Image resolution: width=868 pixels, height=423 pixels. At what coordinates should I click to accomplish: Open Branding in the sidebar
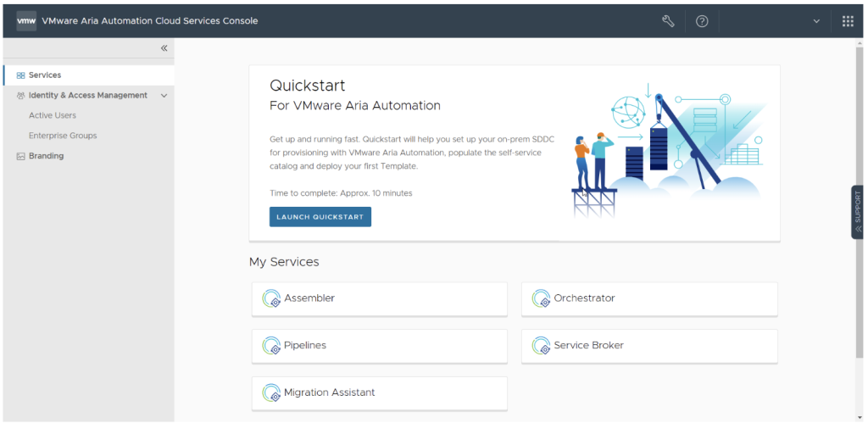pos(46,156)
